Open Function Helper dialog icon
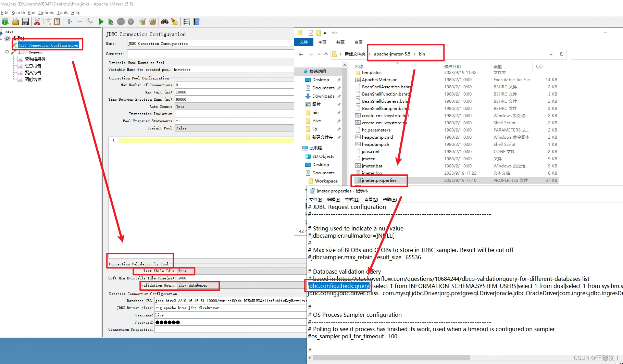Image resolution: width=623 pixels, height=364 pixels. coord(186,21)
